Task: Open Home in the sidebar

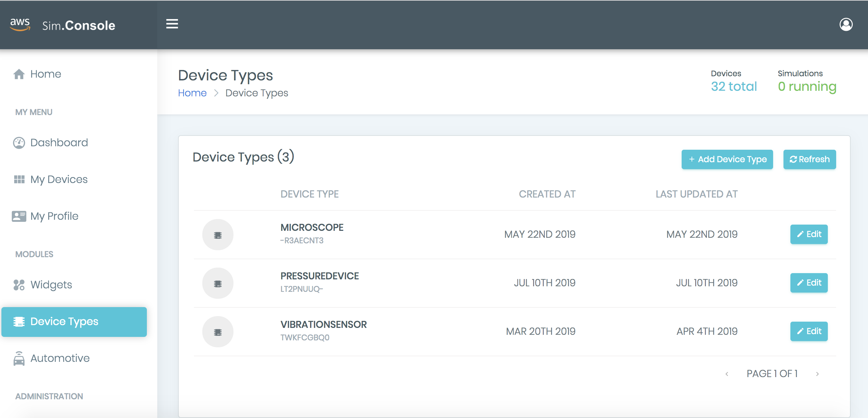Action: pos(46,74)
